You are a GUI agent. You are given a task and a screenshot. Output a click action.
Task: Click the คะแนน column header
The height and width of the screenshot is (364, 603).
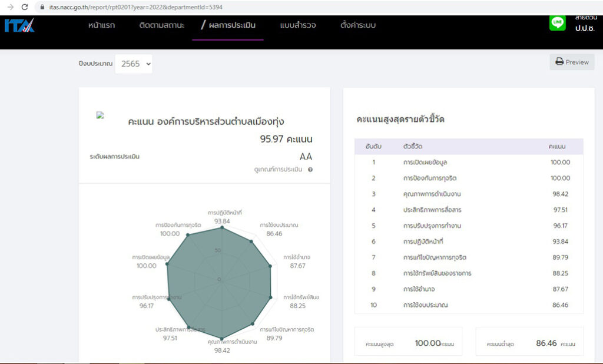(x=557, y=146)
